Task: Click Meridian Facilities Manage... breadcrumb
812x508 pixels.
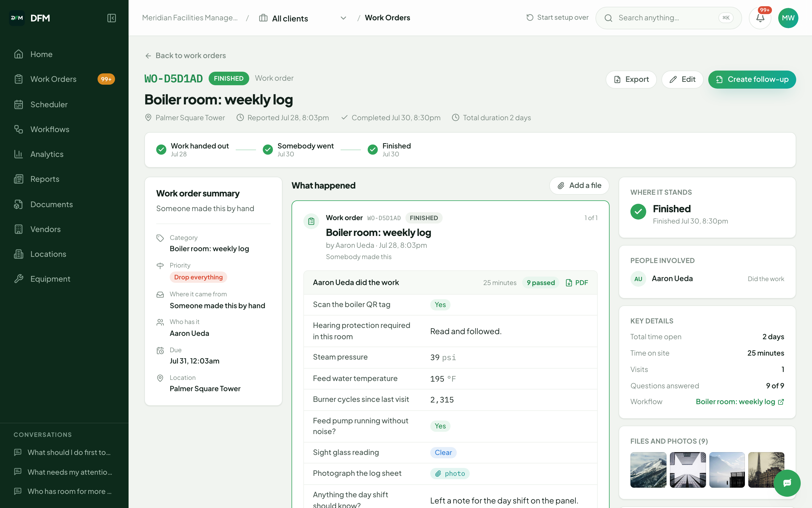Action: [x=189, y=18]
